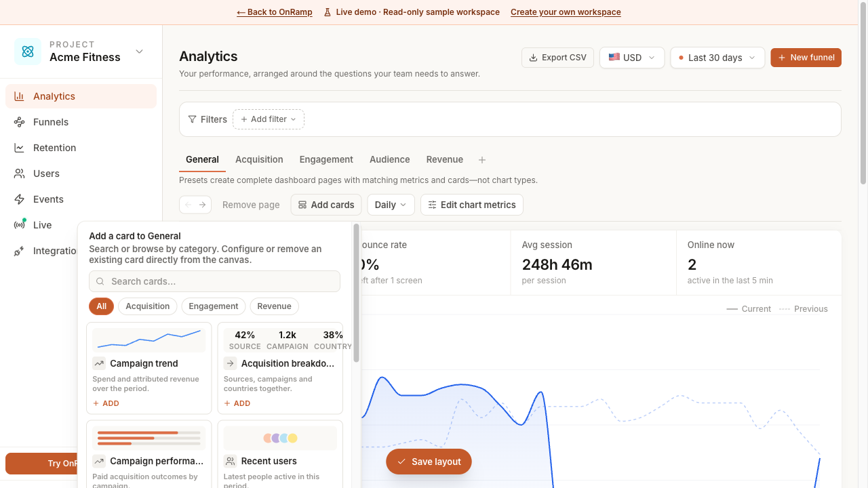
Task: Open the USD currency dropdown
Action: coord(632,58)
